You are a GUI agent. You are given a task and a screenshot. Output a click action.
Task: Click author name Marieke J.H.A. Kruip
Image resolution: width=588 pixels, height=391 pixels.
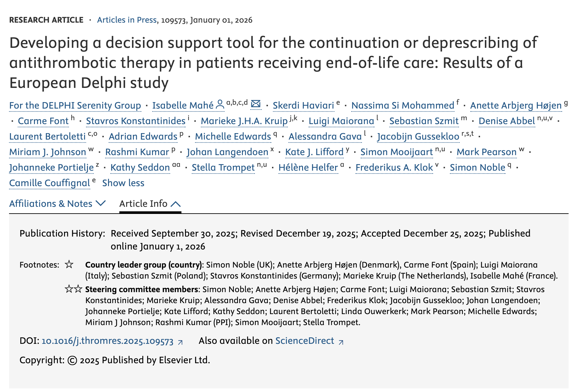(244, 121)
